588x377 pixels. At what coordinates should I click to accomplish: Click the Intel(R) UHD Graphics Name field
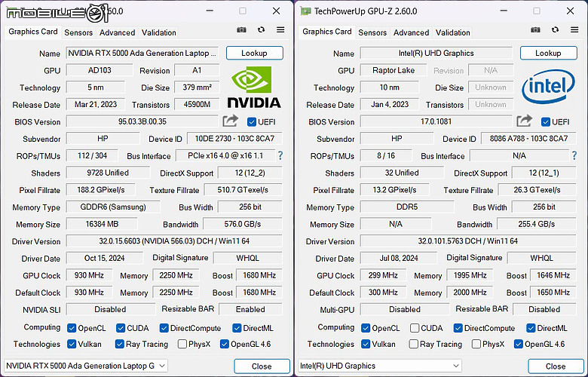pyautogui.click(x=436, y=54)
